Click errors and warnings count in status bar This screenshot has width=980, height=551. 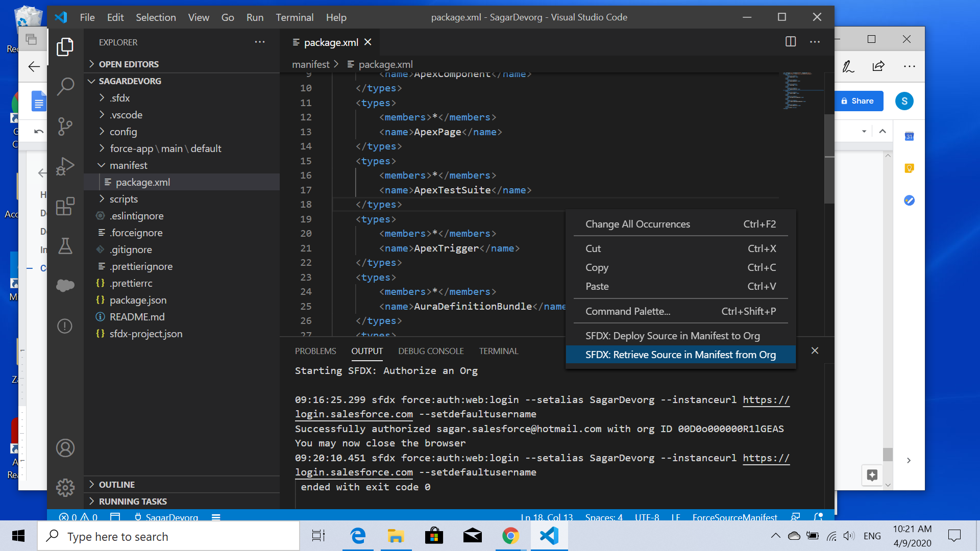[78, 517]
